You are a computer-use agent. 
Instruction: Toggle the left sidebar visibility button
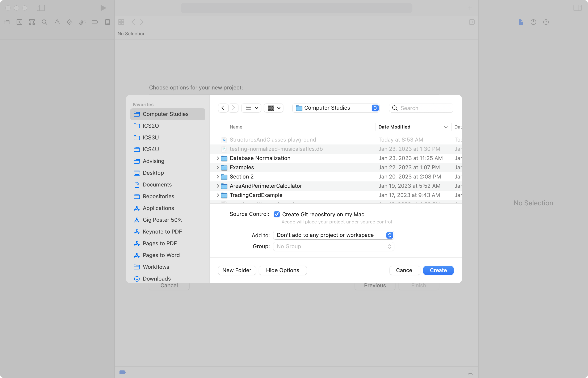[41, 8]
